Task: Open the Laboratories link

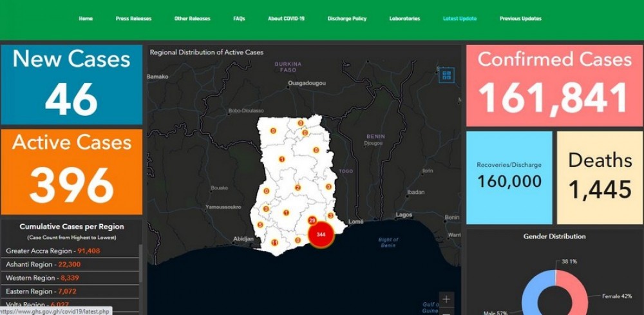Action: (404, 19)
